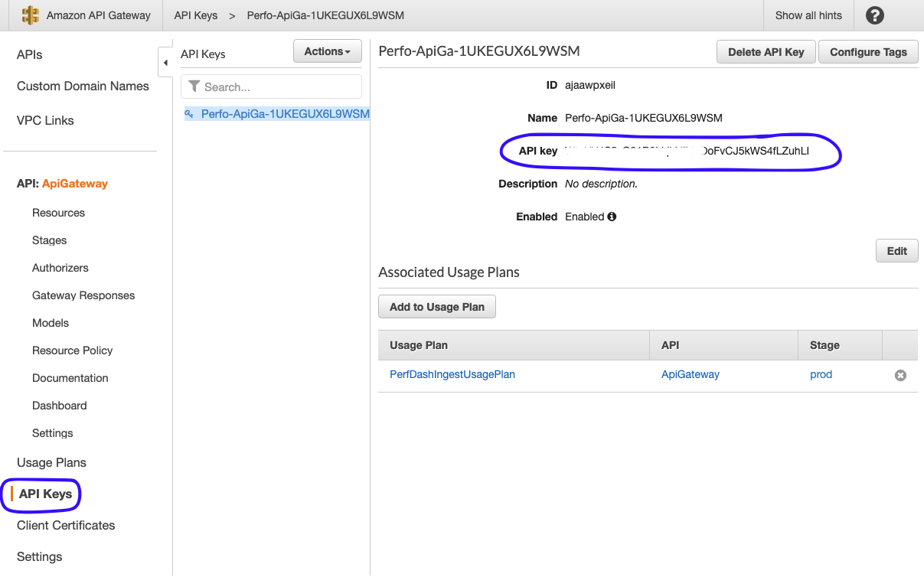The height and width of the screenshot is (577, 924).
Task: Click the API column header in the table
Action: coord(670,345)
